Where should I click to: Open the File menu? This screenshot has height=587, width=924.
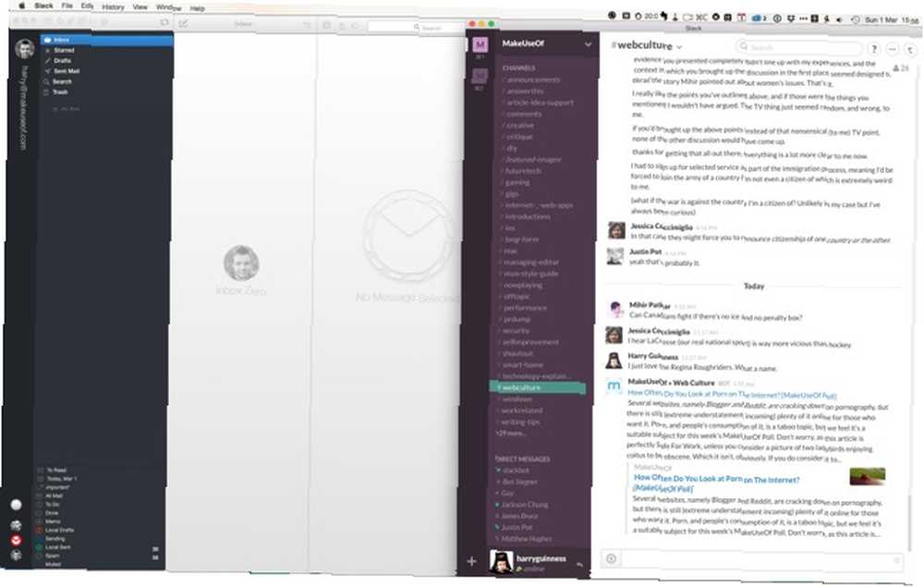(67, 6)
